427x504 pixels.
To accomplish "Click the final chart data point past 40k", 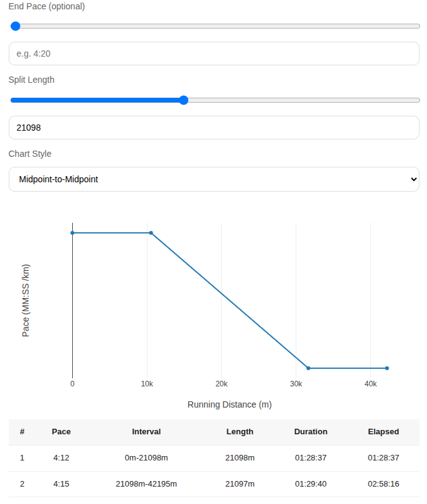I will [x=387, y=368].
